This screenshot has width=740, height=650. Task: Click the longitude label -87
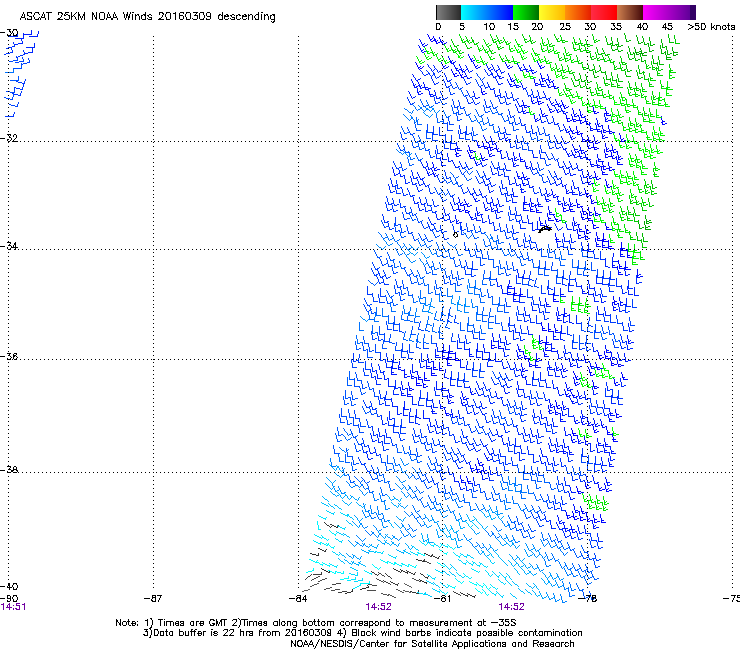click(x=153, y=599)
